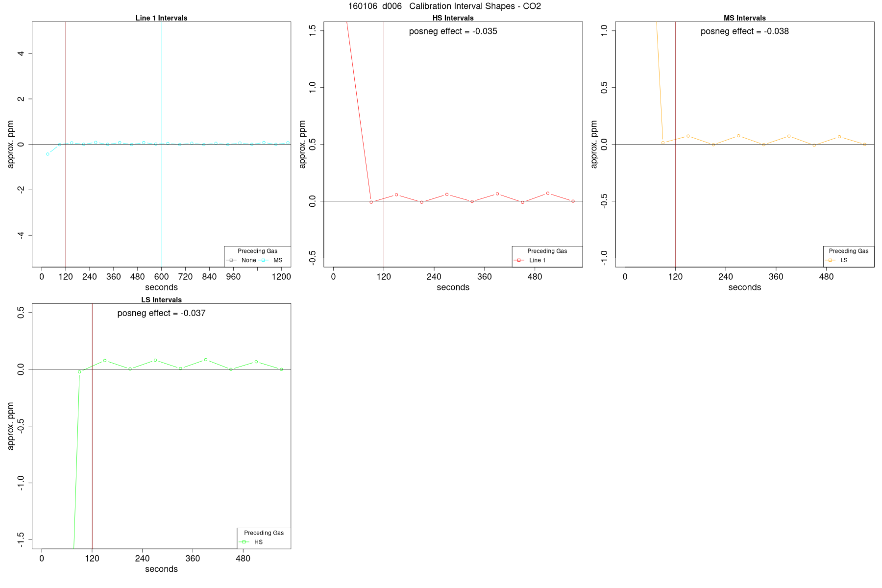The height and width of the screenshot is (588, 882).
Task: Click the "-4" y-axis tick label
Action: point(21,235)
